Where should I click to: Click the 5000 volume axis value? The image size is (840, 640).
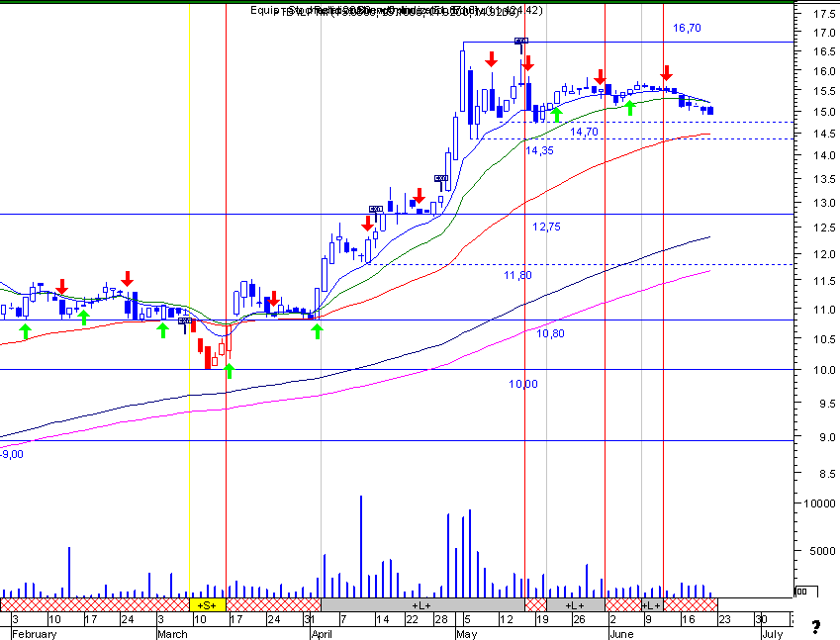[822, 551]
